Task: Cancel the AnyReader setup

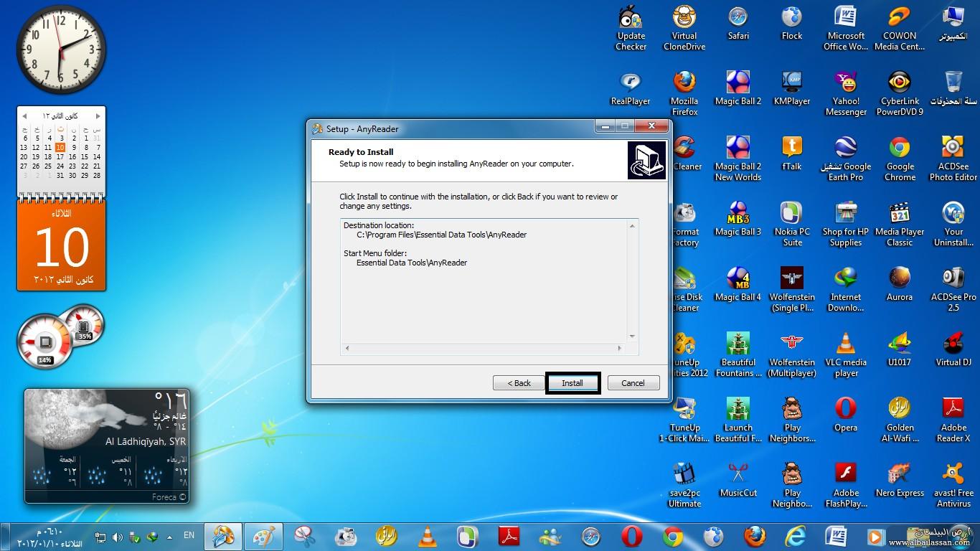Action: coord(633,383)
